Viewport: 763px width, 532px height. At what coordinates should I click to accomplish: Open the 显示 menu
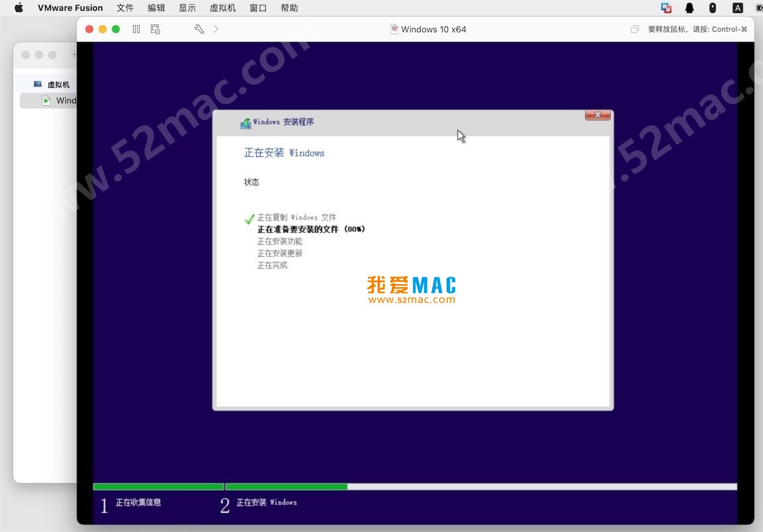pyautogui.click(x=187, y=8)
